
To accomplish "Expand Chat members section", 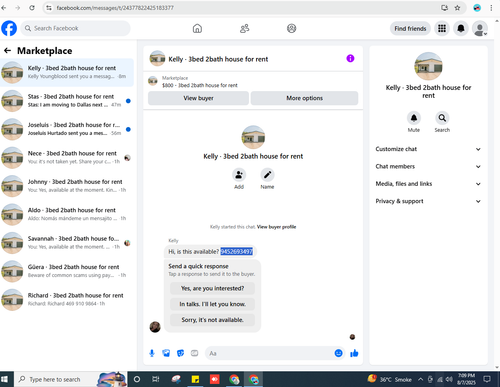I will [428, 166].
